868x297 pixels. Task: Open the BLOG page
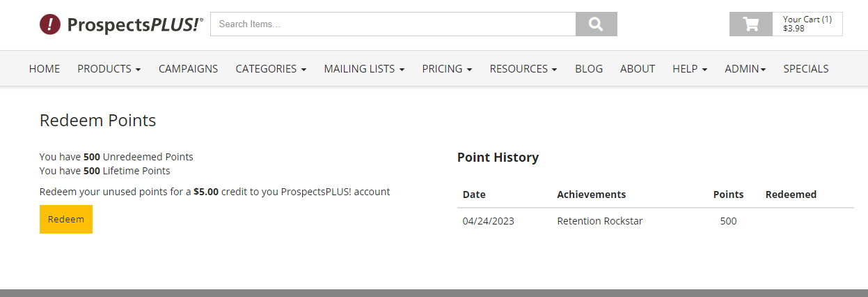[x=589, y=68]
